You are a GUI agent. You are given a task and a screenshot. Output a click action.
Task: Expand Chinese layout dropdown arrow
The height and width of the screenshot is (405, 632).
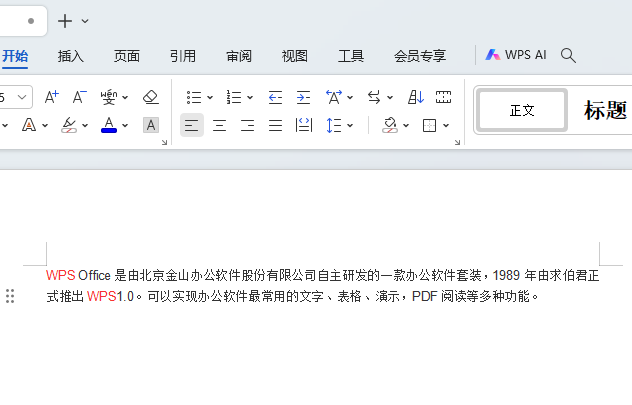click(350, 98)
